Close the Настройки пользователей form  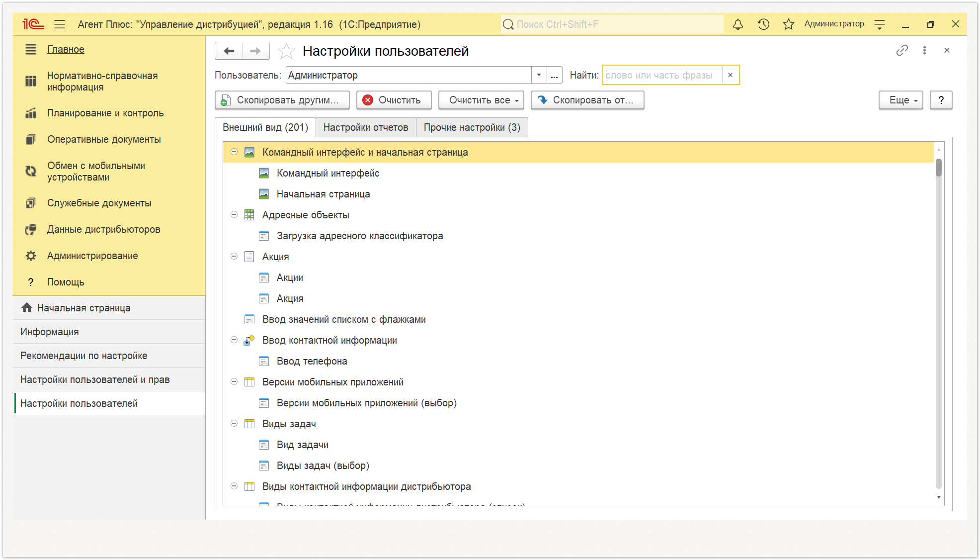pyautogui.click(x=947, y=50)
